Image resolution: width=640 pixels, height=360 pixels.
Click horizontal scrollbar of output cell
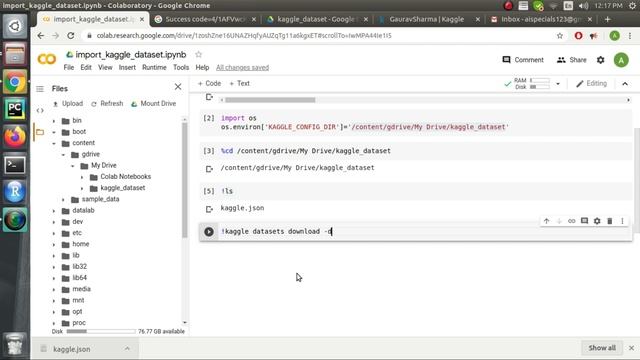coord(270,100)
